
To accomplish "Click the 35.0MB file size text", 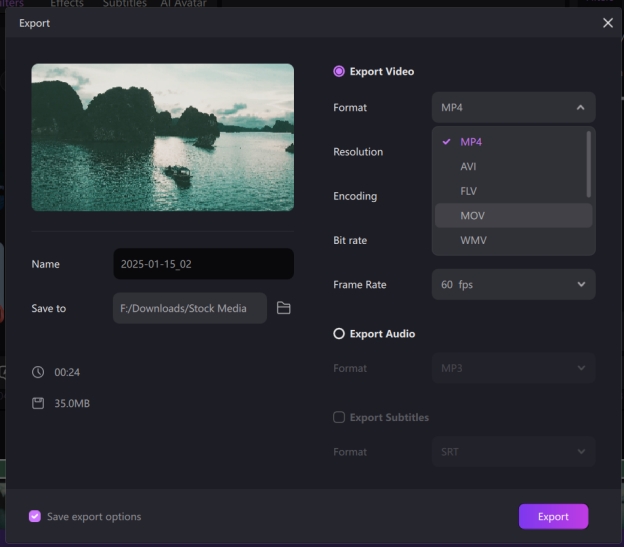I will 72,403.
